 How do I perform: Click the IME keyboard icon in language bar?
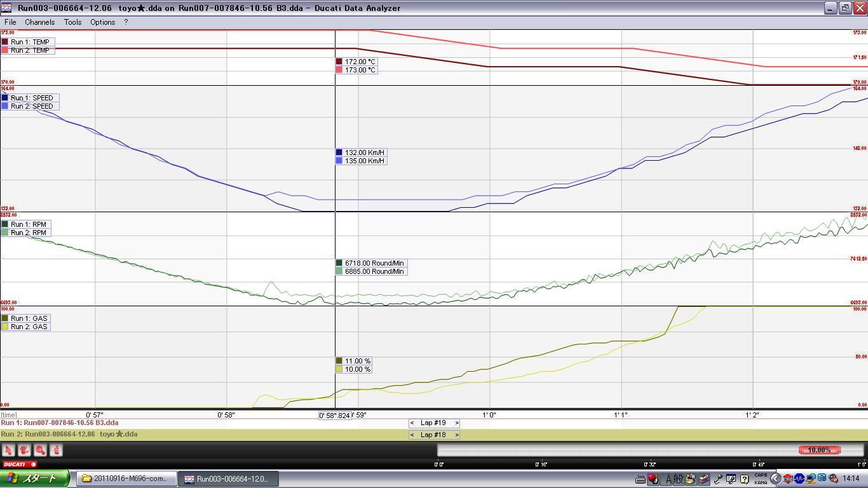641,479
